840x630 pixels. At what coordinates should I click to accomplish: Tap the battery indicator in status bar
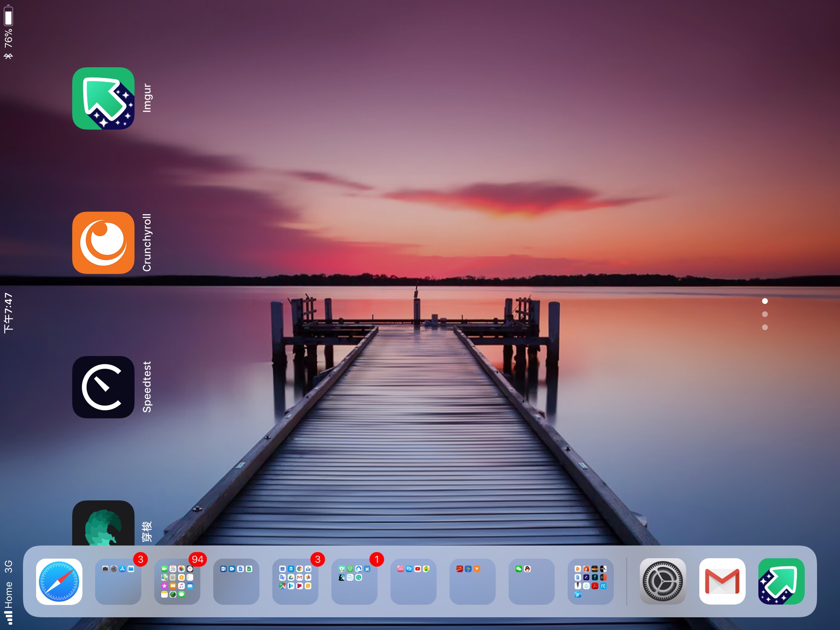(x=8, y=16)
